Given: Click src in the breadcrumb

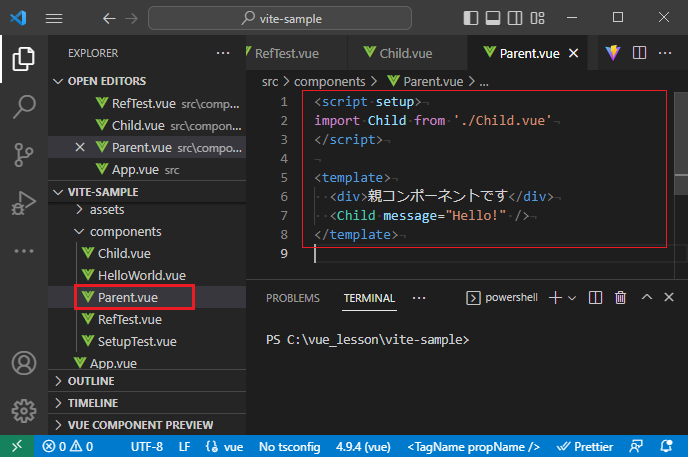Looking at the screenshot, I should tap(270, 82).
